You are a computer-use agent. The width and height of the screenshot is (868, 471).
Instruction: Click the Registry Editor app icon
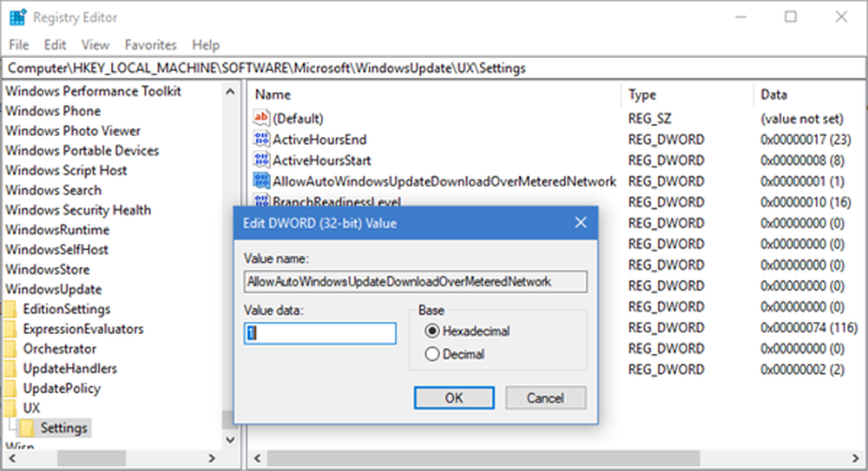click(17, 17)
